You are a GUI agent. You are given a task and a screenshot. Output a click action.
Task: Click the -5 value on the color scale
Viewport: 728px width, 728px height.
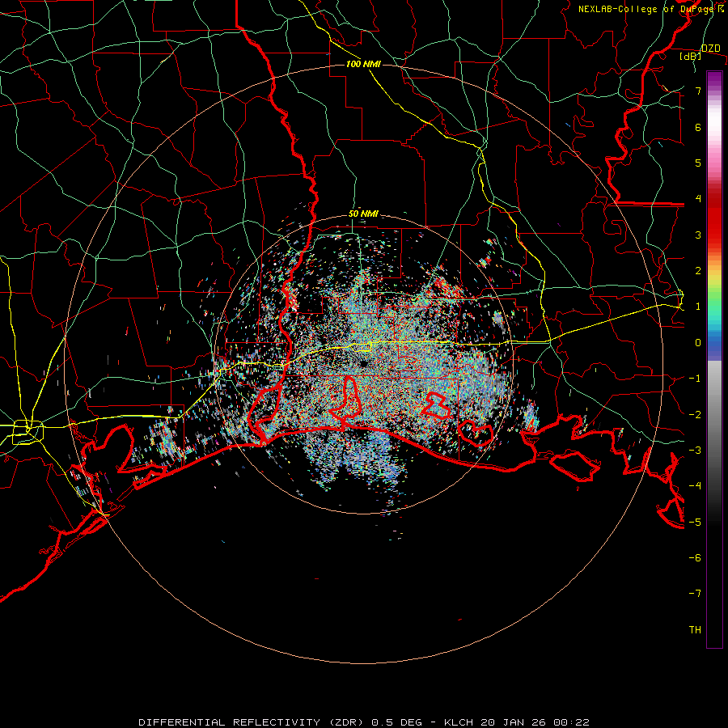[695, 523]
